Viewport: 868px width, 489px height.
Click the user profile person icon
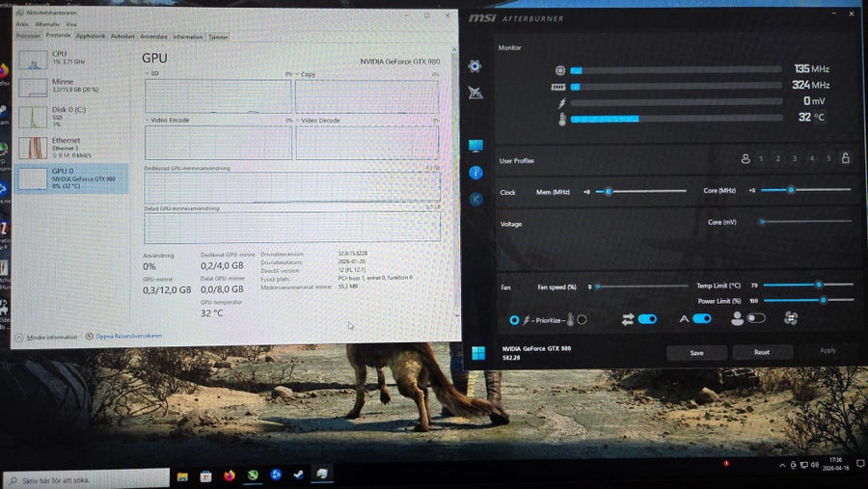(746, 159)
